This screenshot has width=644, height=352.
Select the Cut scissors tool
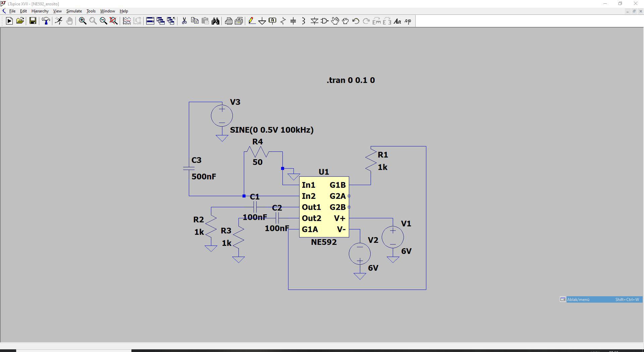coord(184,21)
